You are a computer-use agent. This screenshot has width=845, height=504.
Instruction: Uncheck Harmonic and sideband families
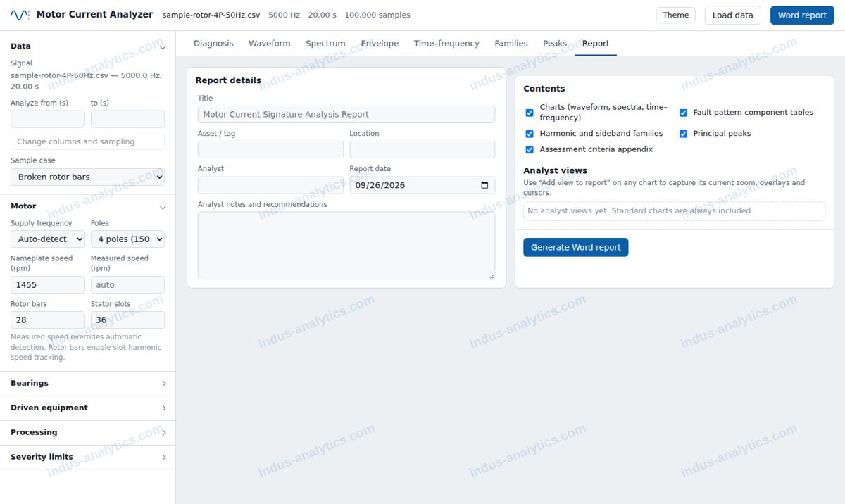click(x=530, y=134)
